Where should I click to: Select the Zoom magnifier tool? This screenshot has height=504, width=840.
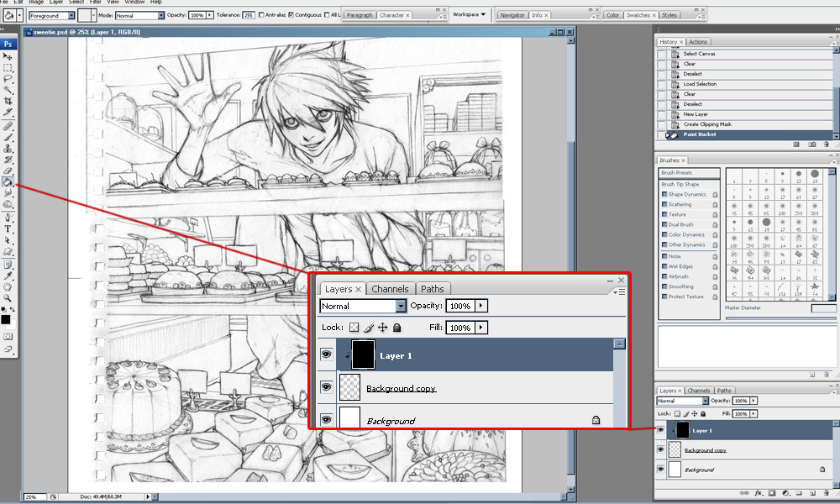(x=8, y=298)
